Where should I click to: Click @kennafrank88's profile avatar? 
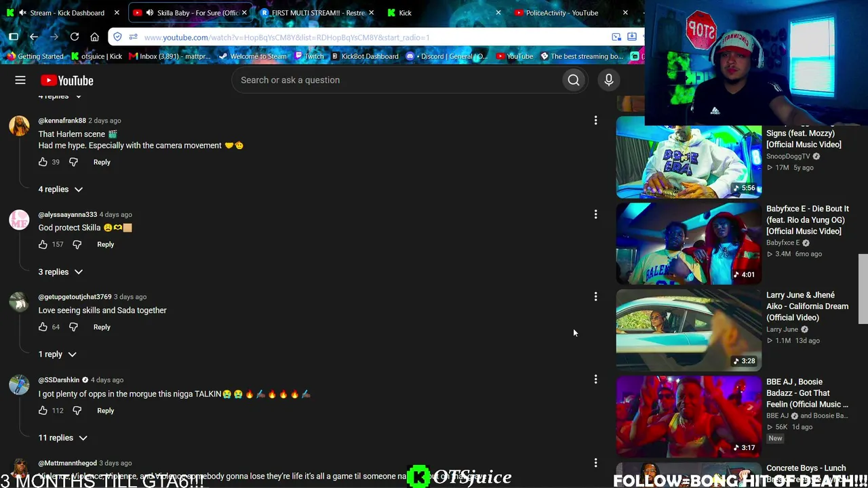[19, 126]
